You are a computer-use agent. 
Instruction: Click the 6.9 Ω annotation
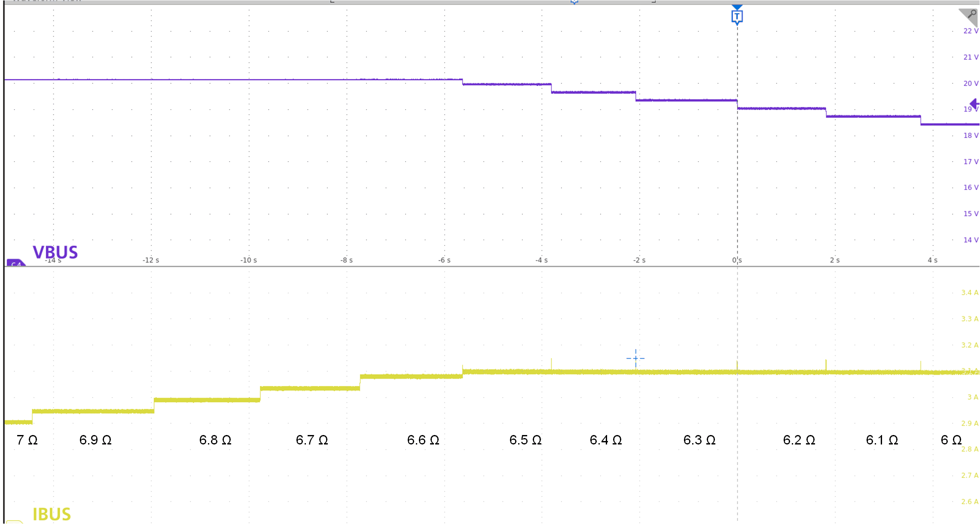(95, 440)
